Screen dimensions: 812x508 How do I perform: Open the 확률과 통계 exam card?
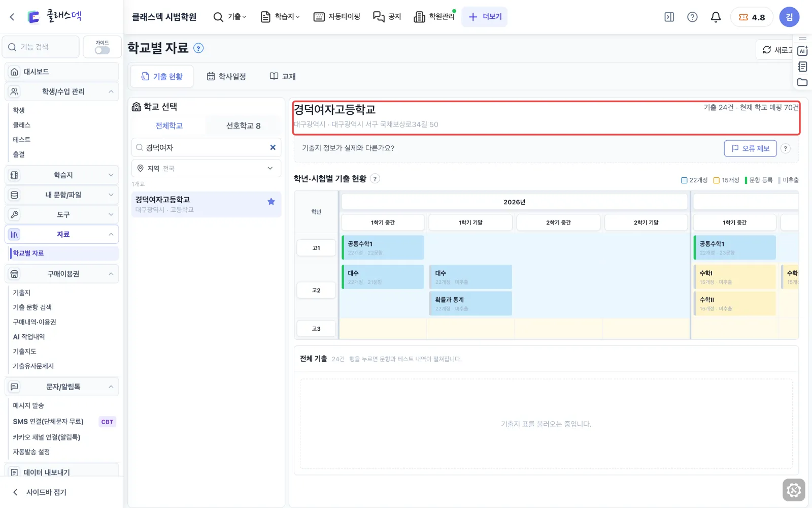point(470,303)
